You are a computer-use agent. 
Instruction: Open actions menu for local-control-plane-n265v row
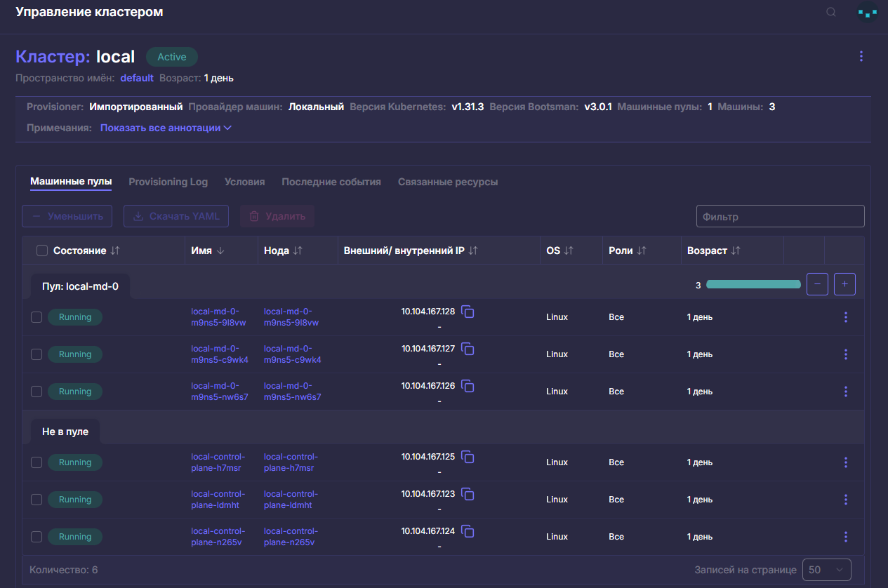pos(845,537)
